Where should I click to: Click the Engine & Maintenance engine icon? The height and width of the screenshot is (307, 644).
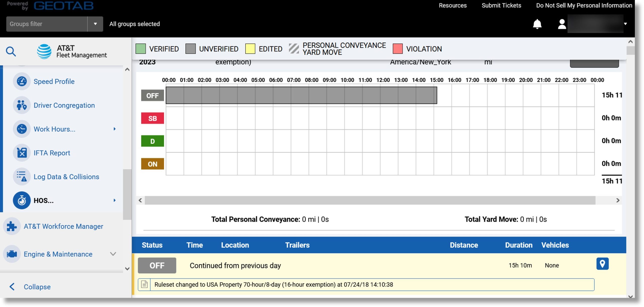coord(12,254)
